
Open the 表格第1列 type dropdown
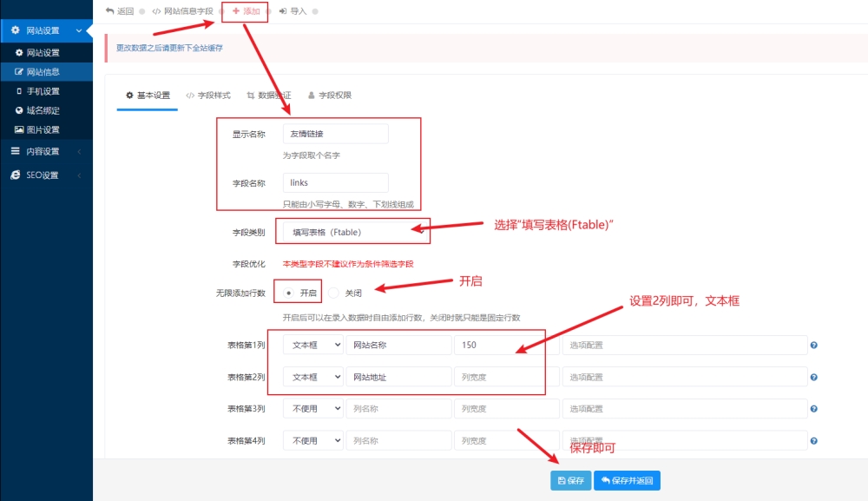tap(313, 345)
